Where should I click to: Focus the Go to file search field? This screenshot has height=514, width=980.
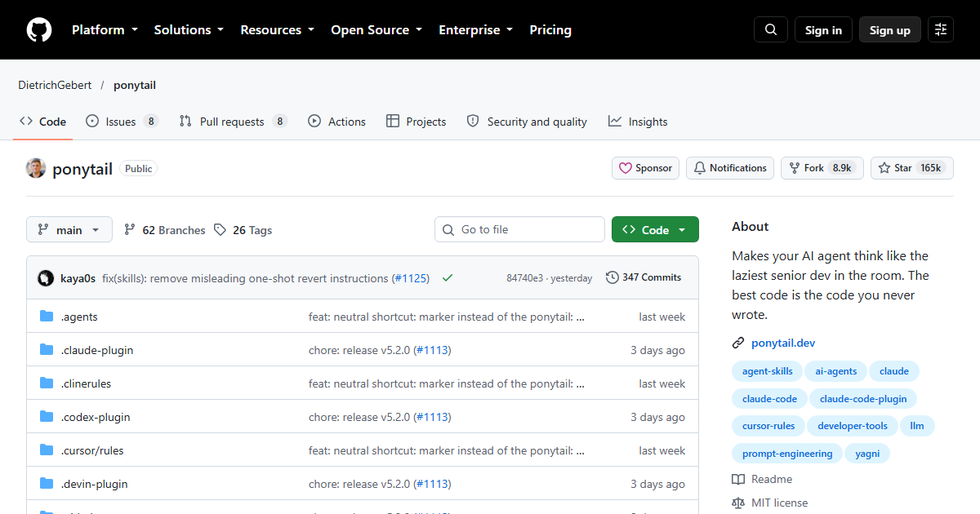[519, 230]
